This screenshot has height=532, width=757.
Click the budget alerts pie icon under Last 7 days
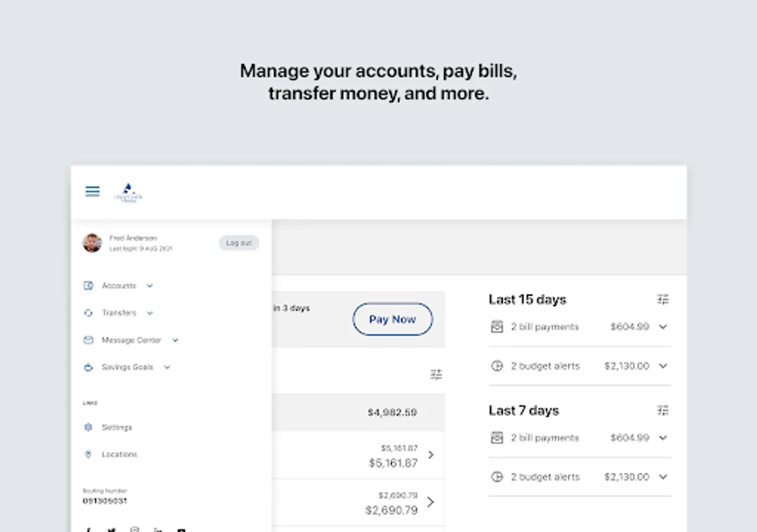click(497, 477)
